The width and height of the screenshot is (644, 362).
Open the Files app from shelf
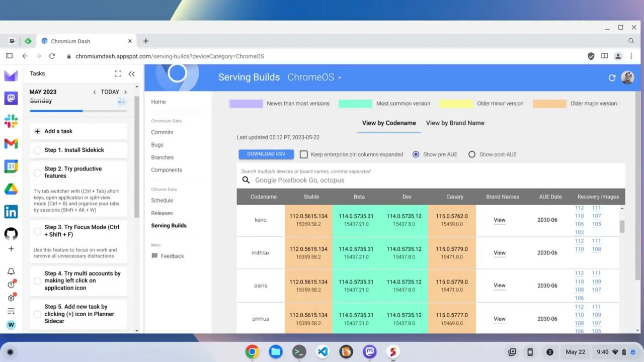coord(275,352)
